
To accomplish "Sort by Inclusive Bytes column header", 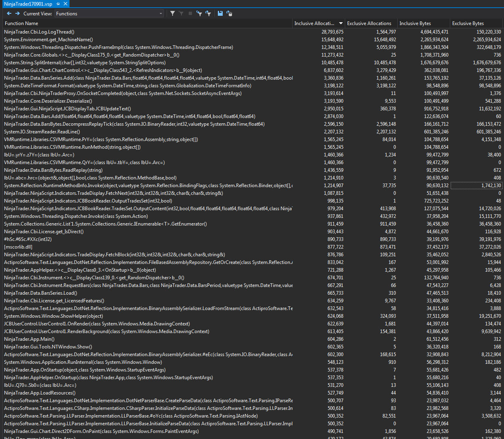I will (x=423, y=23).
